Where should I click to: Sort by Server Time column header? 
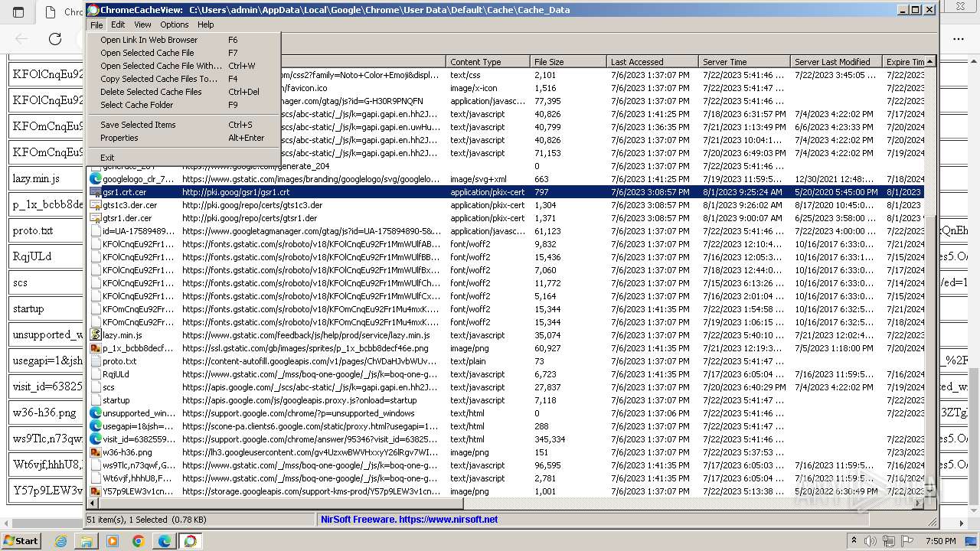pyautogui.click(x=744, y=62)
